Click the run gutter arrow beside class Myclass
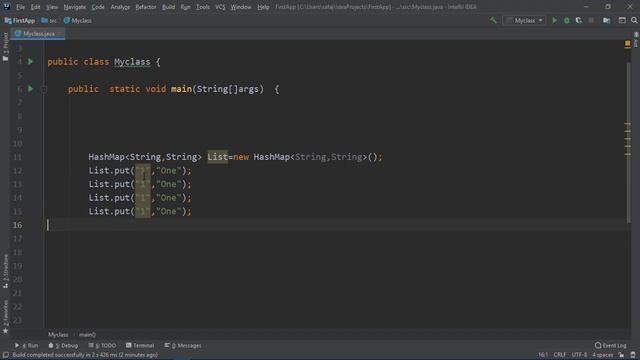This screenshot has height=360, width=640. (x=31, y=62)
